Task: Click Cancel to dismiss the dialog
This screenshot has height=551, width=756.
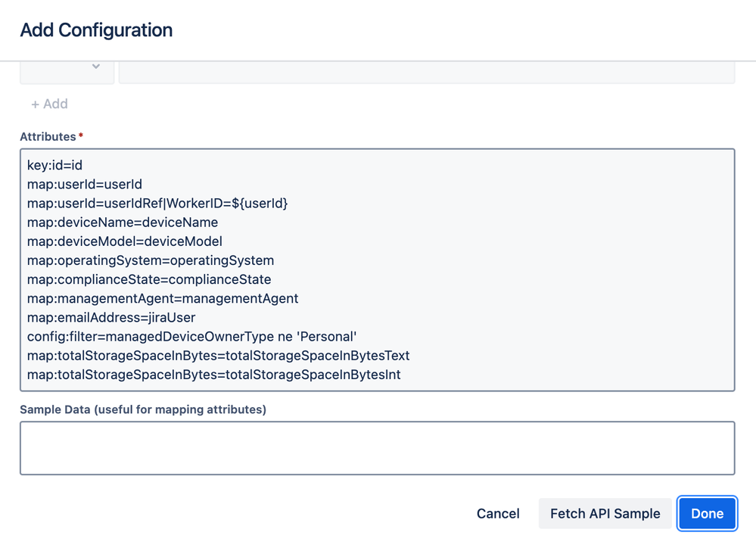Action: (497, 513)
